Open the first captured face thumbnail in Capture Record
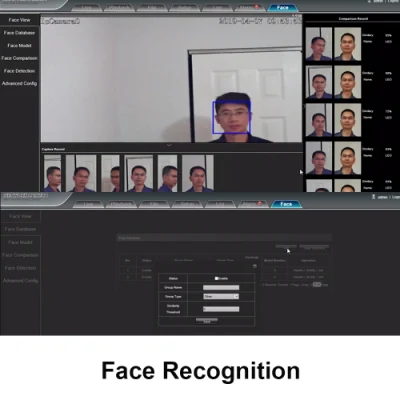This screenshot has width=400, height=400. pyautogui.click(x=53, y=173)
